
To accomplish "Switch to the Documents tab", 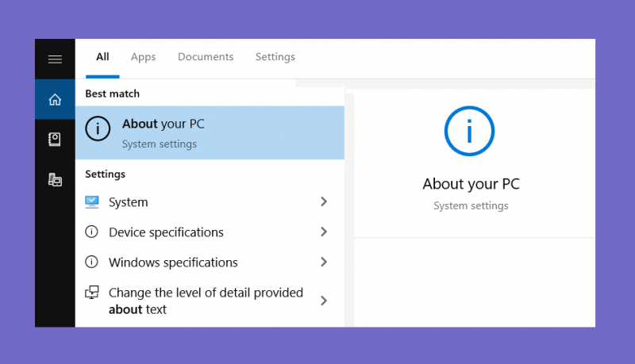I will click(206, 57).
